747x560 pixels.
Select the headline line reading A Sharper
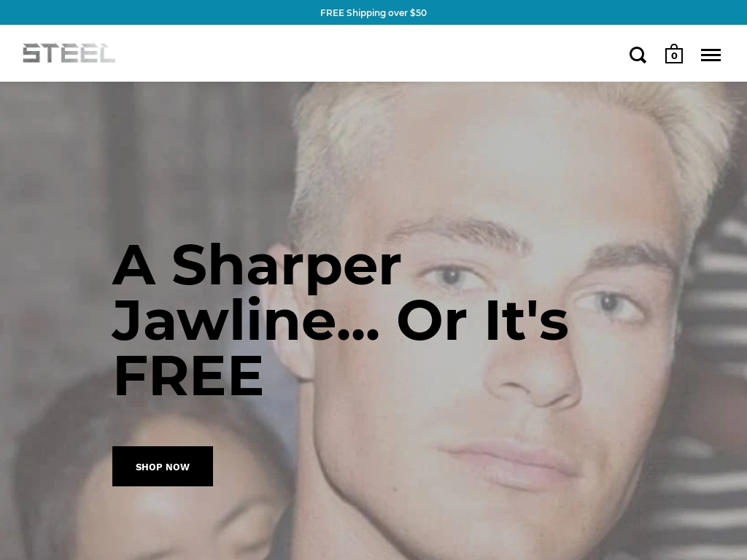pyautogui.click(x=256, y=265)
